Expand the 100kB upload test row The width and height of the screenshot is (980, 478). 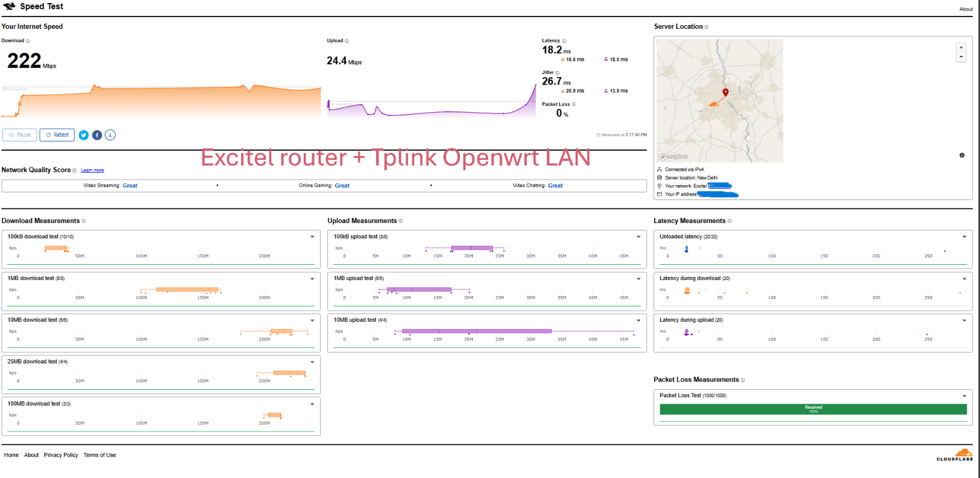coord(639,237)
